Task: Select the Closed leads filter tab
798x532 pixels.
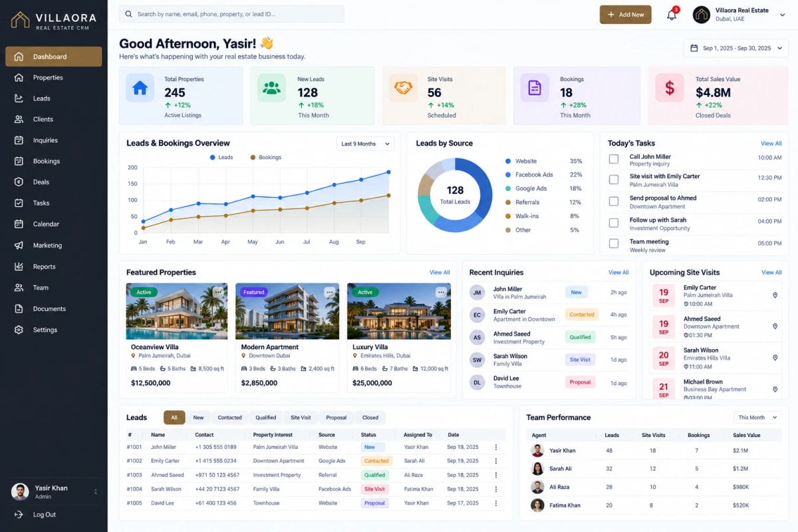Action: pos(370,418)
